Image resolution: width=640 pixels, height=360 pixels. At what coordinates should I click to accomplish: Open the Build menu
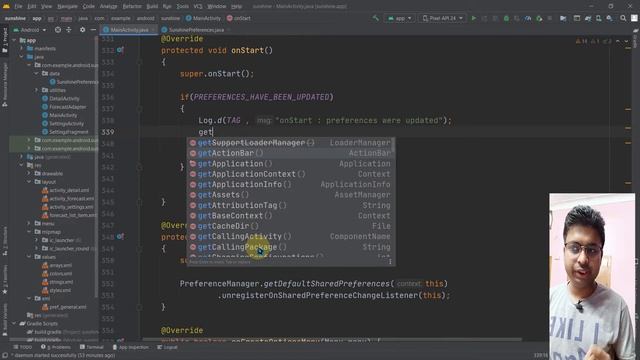pos(152,7)
